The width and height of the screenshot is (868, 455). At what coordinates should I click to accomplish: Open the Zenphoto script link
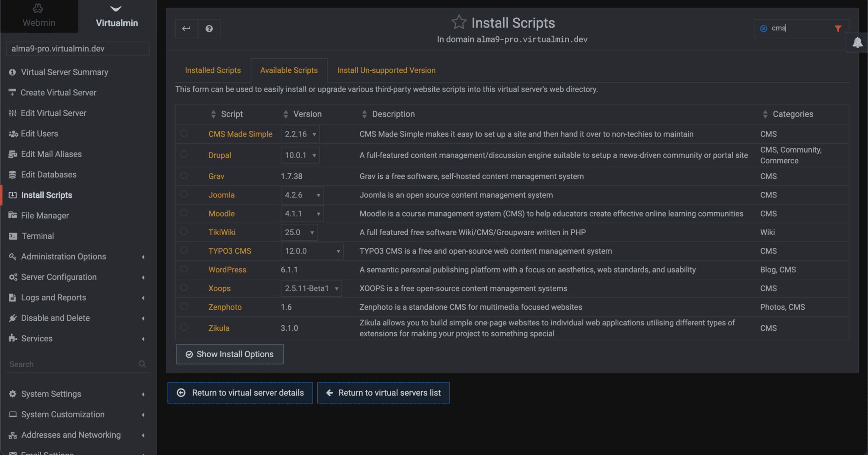[x=225, y=307]
